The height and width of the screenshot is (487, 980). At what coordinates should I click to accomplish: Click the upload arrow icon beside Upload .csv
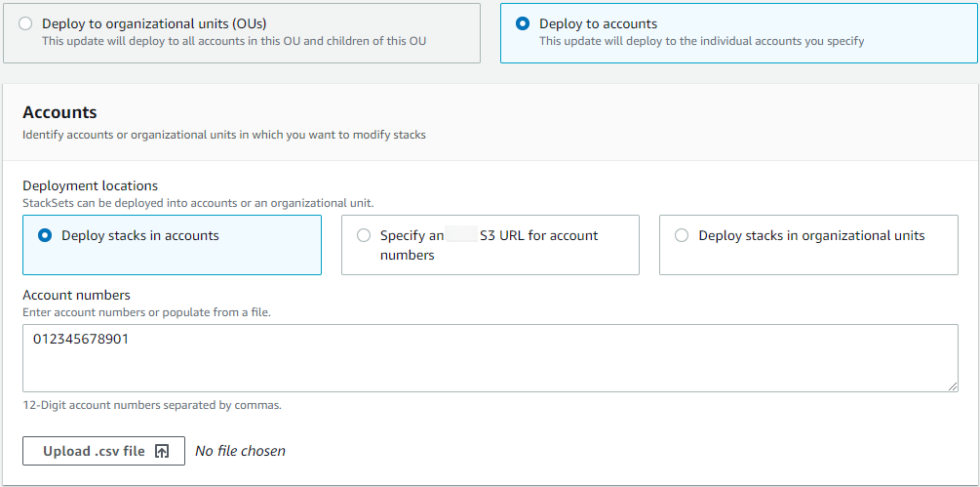pos(162,451)
